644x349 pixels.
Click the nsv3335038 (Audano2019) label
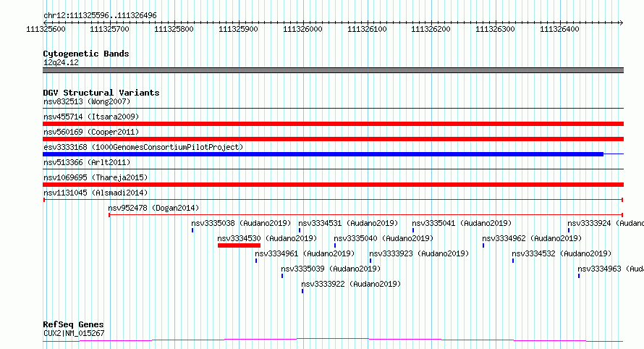click(x=241, y=223)
